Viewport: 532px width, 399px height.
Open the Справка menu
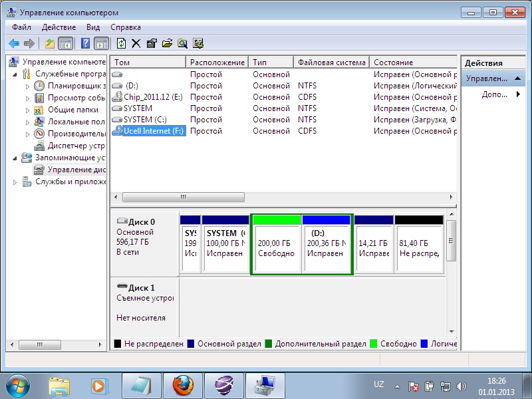pos(125,27)
